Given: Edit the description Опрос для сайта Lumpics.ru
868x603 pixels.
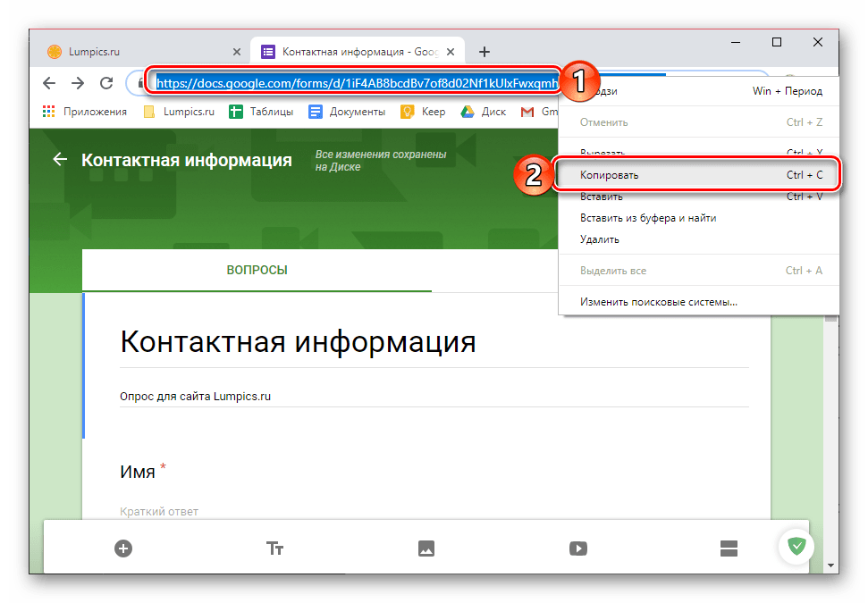Looking at the screenshot, I should (x=434, y=396).
